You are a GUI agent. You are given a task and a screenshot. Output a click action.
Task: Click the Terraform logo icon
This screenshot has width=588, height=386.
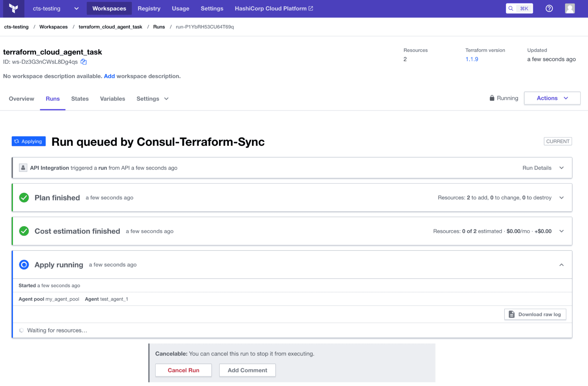coord(14,8)
